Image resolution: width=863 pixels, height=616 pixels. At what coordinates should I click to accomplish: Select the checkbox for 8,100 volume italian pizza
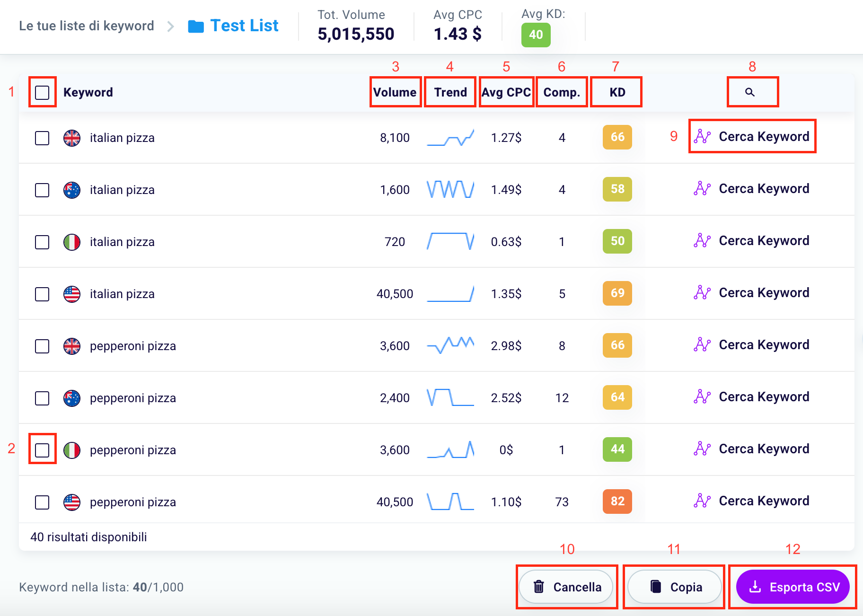coord(42,138)
